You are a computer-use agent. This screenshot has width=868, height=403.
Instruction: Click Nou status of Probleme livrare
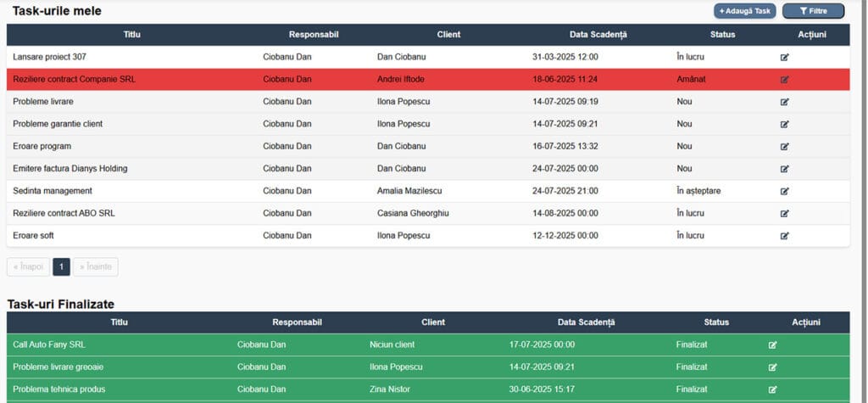(684, 102)
